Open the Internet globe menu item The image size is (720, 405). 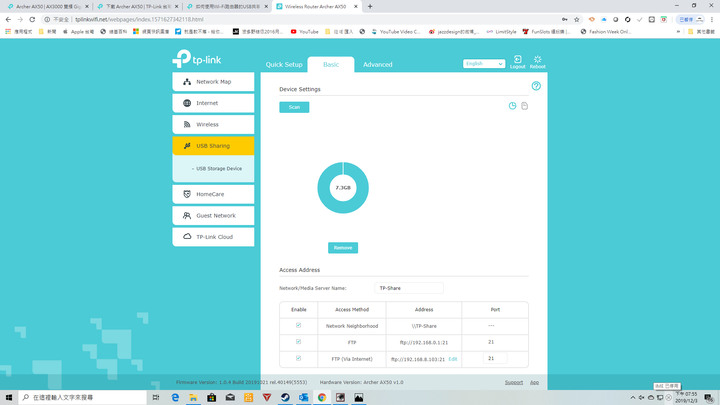[213, 103]
